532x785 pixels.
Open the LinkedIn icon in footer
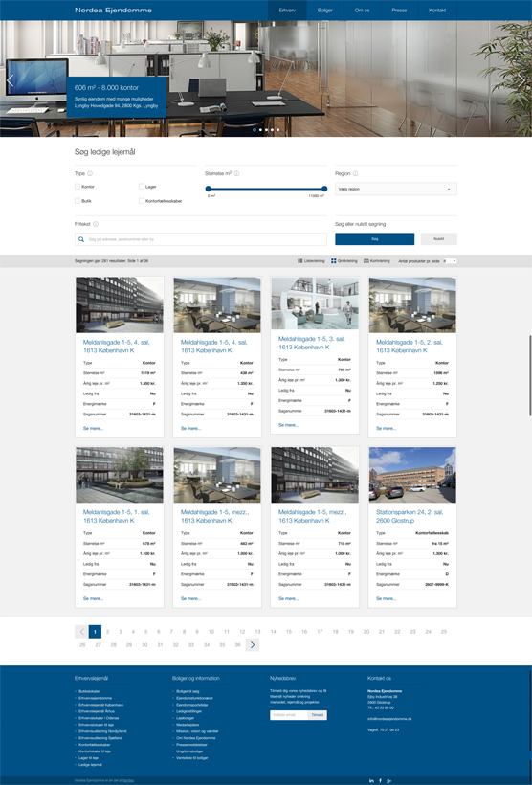tap(371, 780)
